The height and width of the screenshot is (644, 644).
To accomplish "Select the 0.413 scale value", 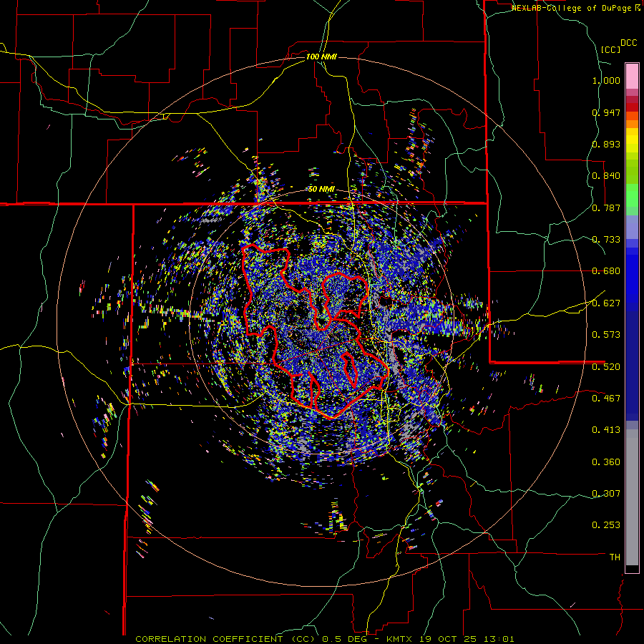I will point(606,430).
